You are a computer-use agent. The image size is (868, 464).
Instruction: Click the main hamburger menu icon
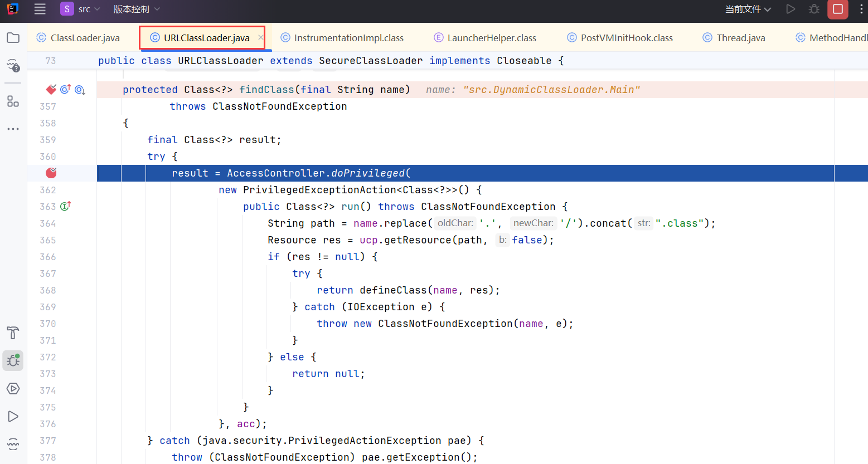tap(40, 9)
